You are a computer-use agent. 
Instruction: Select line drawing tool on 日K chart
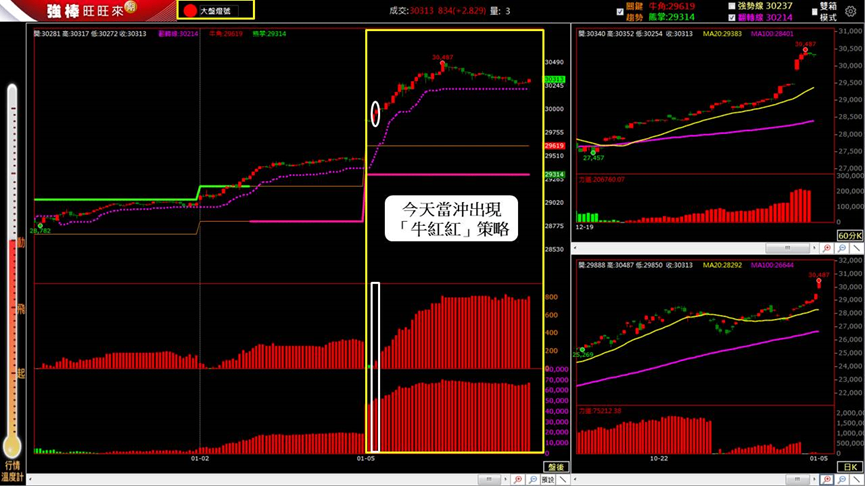point(857,479)
